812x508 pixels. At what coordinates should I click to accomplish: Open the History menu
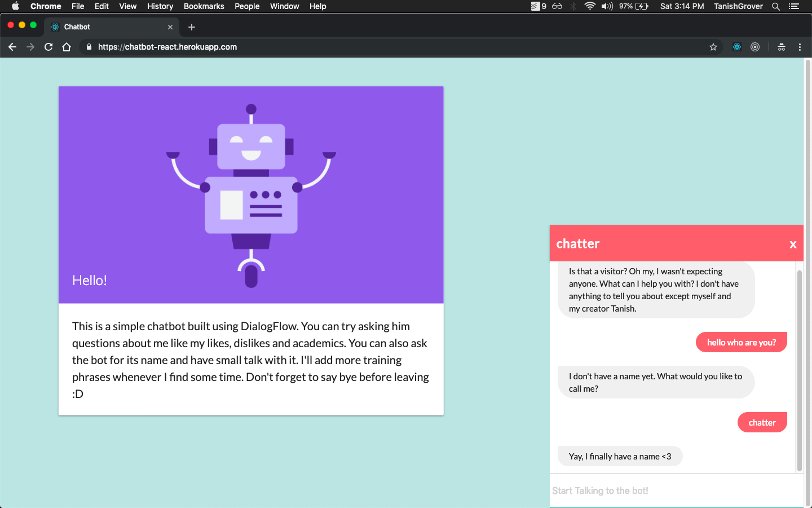tap(160, 6)
